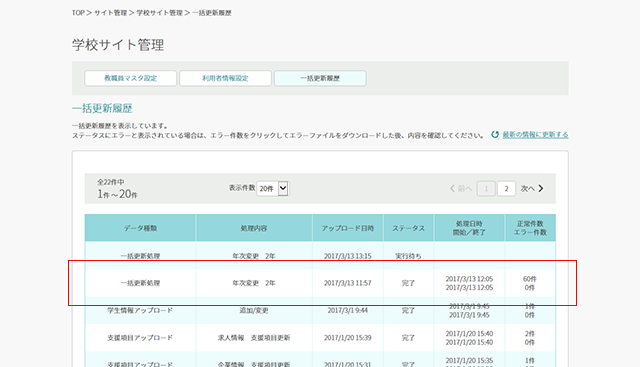Open the 表示件数 20件 dropdown

[x=272, y=189]
